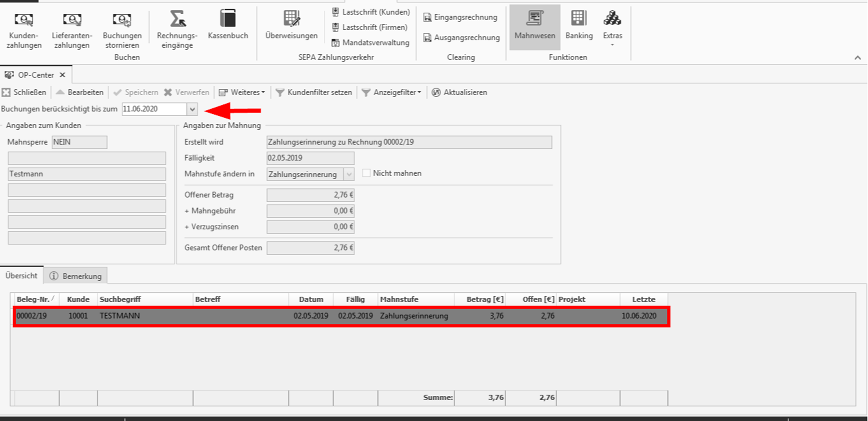The image size is (868, 421).
Task: Open Überweisungen in SEPA Zahlungsverkehr
Action: pos(291,25)
